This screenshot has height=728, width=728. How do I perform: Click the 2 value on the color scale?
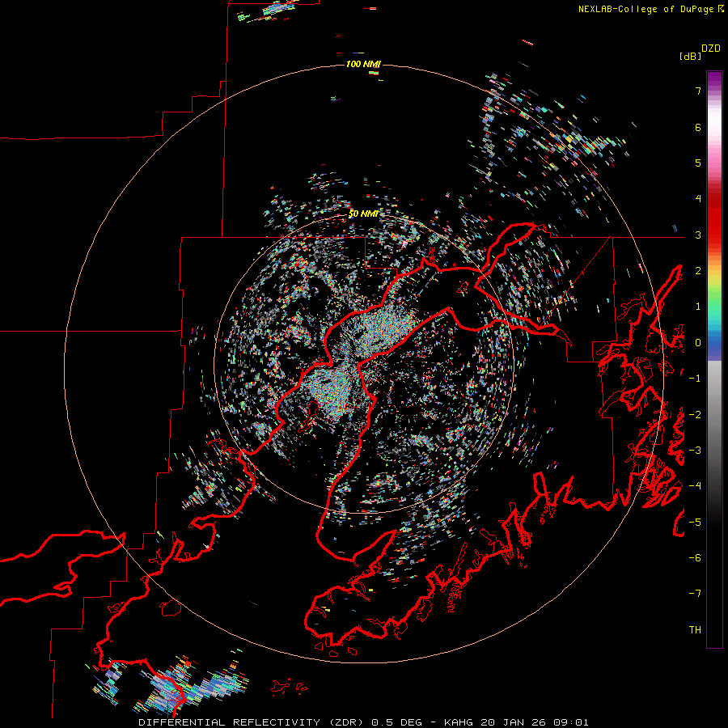(698, 271)
